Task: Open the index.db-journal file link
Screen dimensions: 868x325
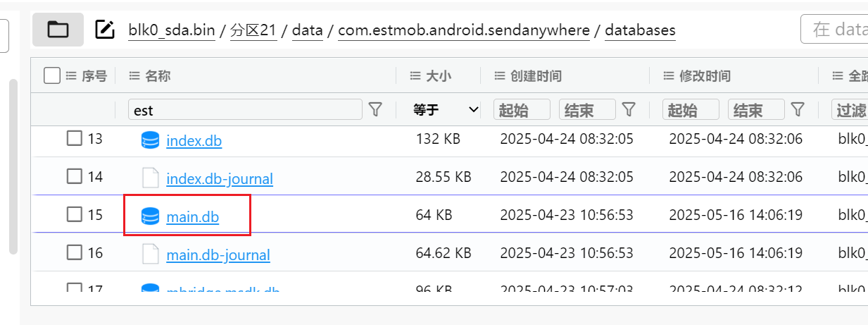Action: pos(219,179)
